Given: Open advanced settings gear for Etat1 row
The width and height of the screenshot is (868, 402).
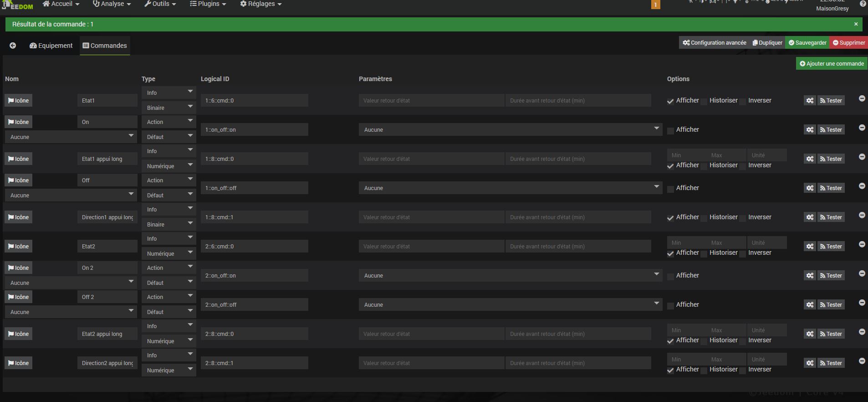Looking at the screenshot, I should click(810, 101).
